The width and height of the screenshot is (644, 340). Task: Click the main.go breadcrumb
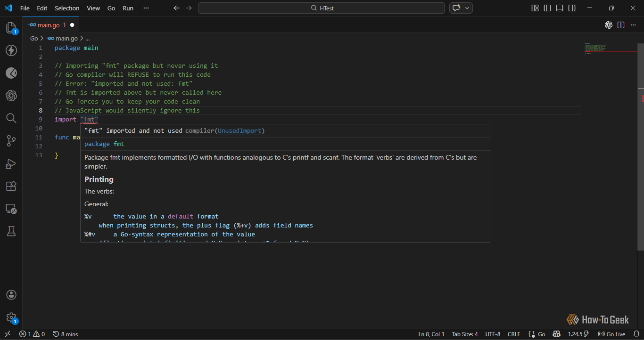pos(62,39)
